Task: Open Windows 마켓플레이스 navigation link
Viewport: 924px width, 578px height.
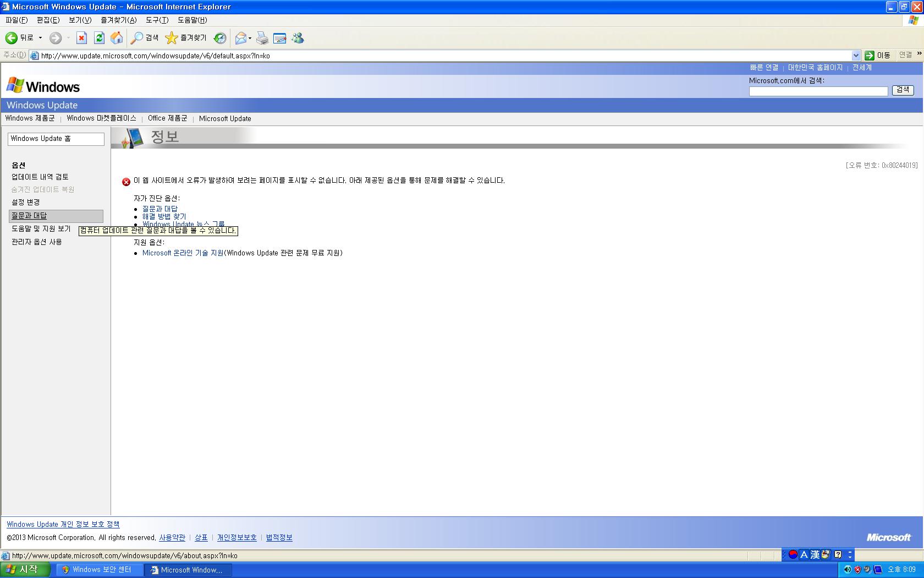Action: click(x=101, y=118)
